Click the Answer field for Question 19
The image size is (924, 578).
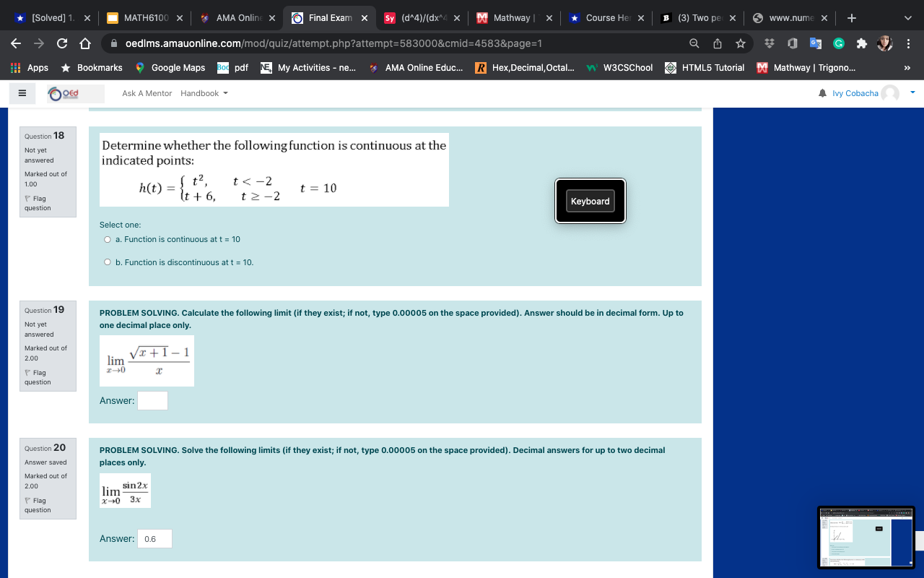point(152,400)
